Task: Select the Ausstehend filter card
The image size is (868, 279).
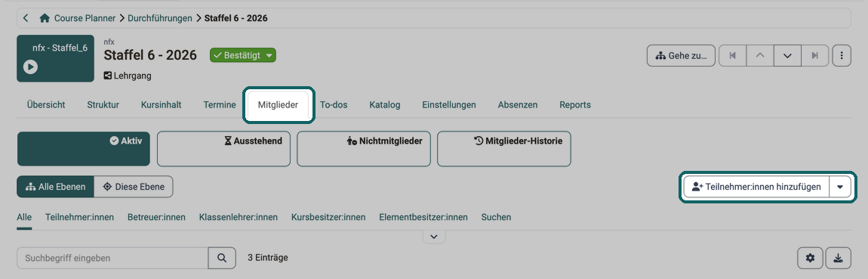Action: 223,149
